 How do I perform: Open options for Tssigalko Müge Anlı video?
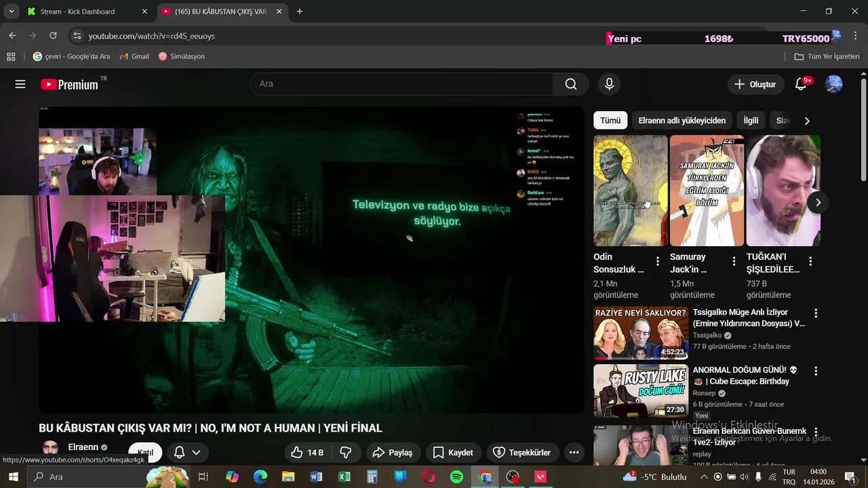point(816,313)
